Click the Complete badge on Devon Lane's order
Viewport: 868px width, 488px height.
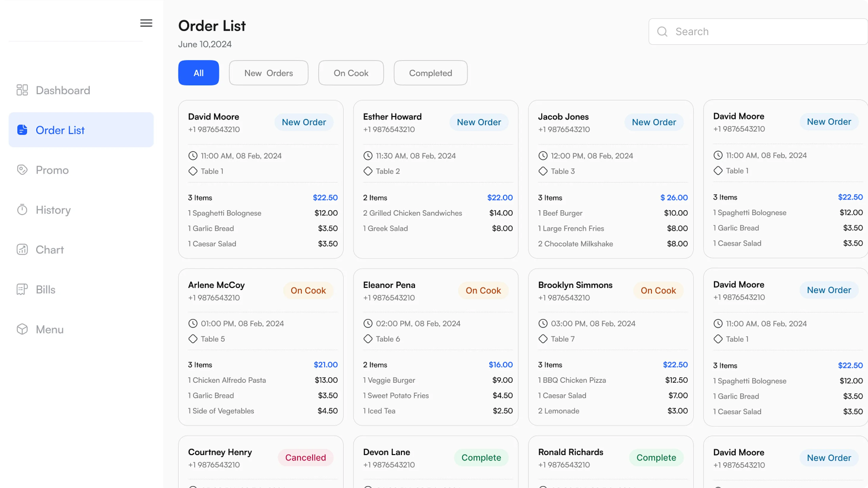click(481, 457)
